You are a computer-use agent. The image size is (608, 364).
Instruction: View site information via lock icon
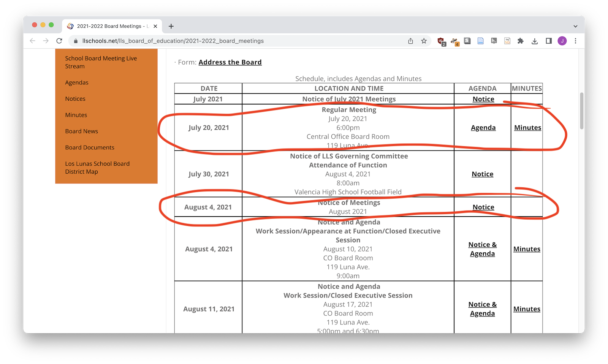(76, 41)
